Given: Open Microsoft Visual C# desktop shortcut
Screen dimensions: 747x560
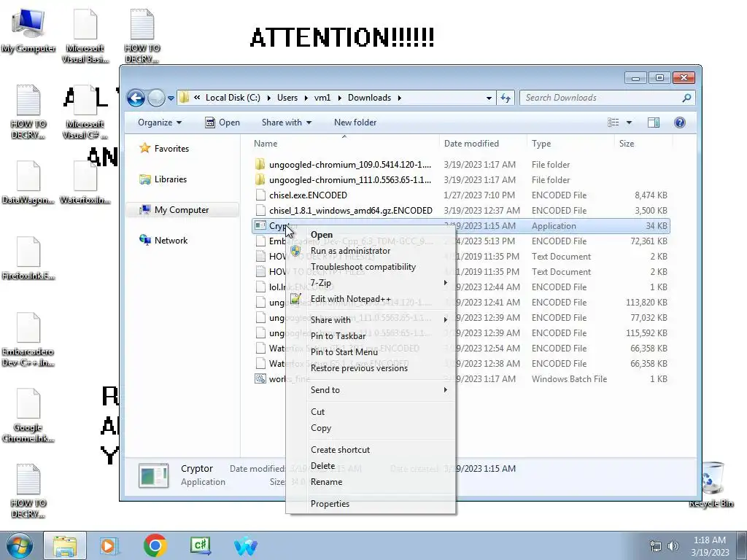Looking at the screenshot, I should click(x=85, y=113).
